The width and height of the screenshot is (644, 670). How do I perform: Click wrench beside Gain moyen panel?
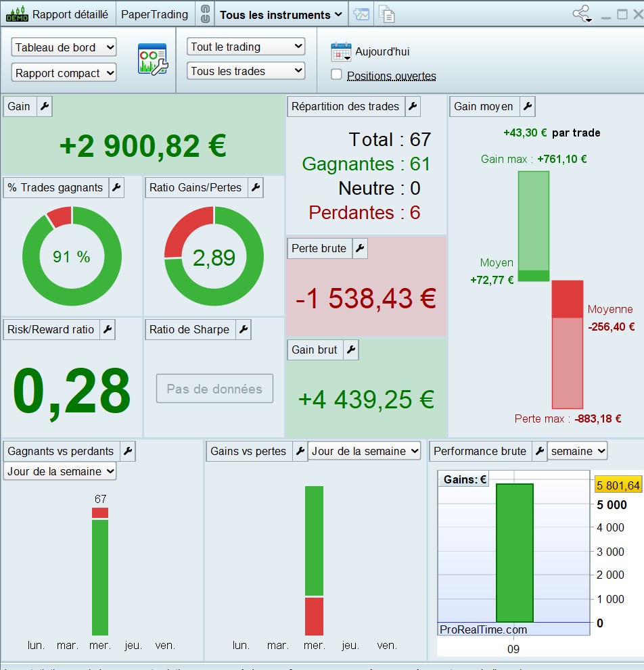point(527,106)
